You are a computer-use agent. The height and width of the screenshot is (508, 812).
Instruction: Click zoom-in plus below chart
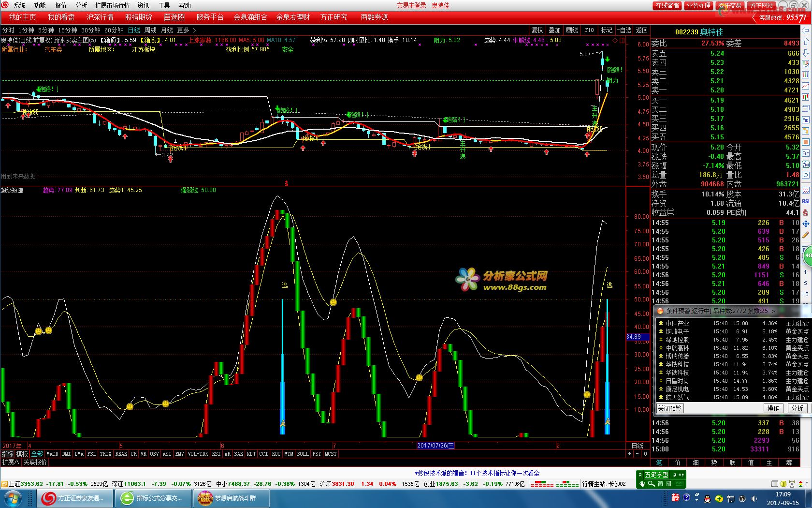(x=629, y=454)
